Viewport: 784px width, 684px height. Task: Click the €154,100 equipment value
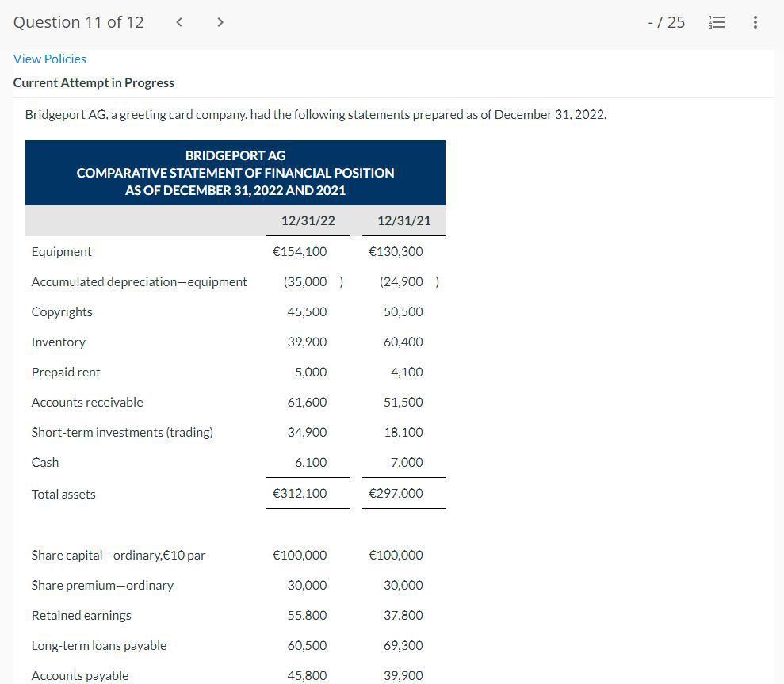tap(300, 251)
